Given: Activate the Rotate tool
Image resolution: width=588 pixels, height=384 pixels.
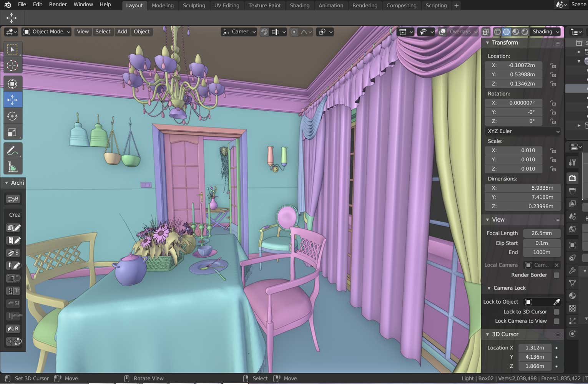Looking at the screenshot, I should click(13, 116).
